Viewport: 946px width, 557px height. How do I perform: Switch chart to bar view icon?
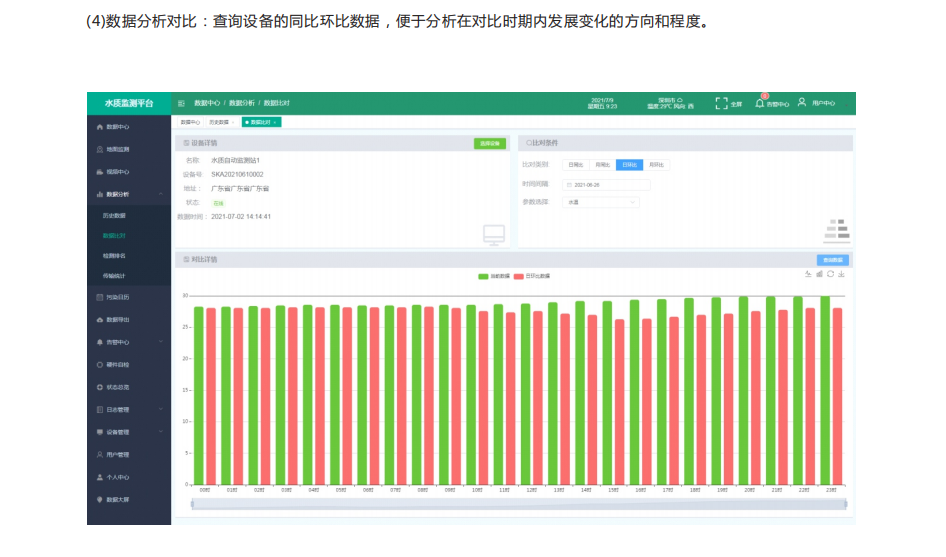click(819, 275)
